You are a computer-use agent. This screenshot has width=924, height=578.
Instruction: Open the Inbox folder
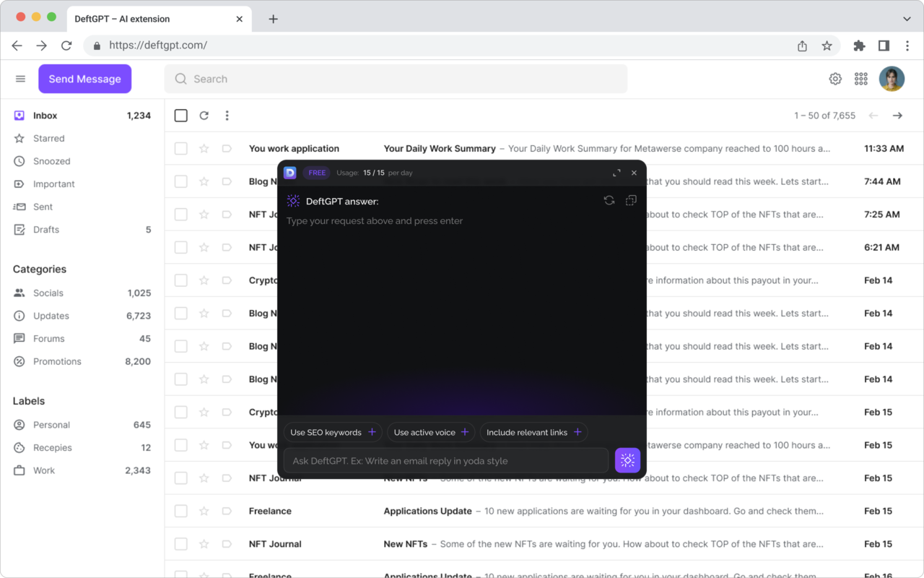coord(82,116)
